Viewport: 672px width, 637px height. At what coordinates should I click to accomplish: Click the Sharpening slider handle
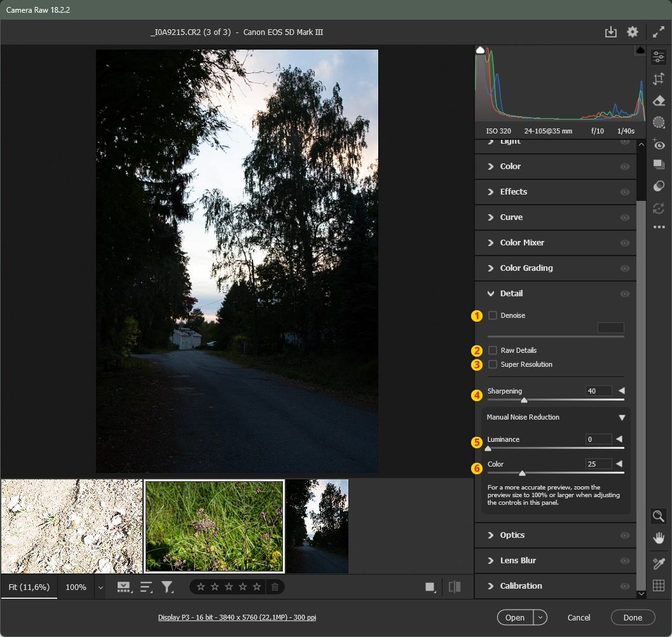(524, 401)
